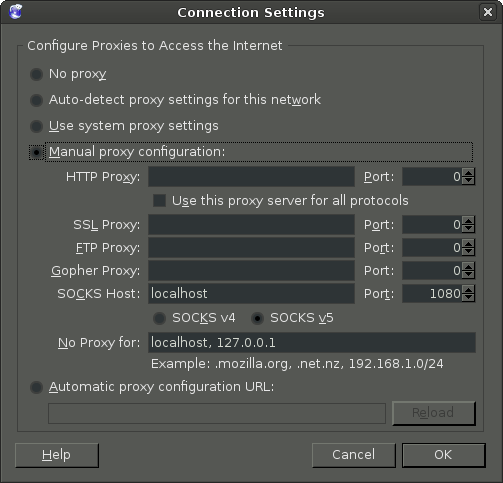Select the No proxy option
This screenshot has height=483, width=503.
36,74
